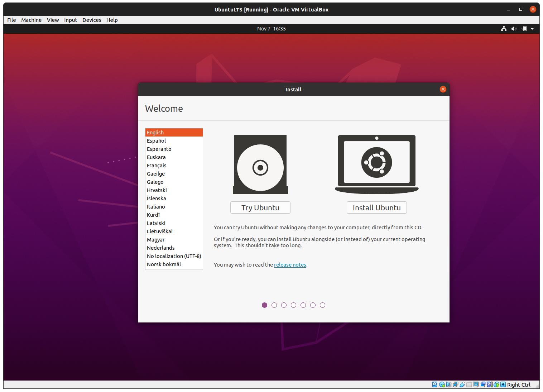Click the guest battery indicator icon

coord(524,29)
